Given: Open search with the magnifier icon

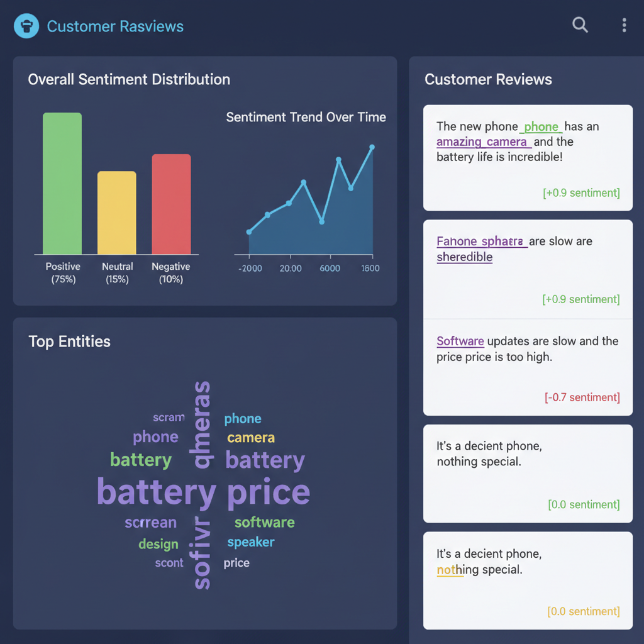Looking at the screenshot, I should pyautogui.click(x=580, y=25).
